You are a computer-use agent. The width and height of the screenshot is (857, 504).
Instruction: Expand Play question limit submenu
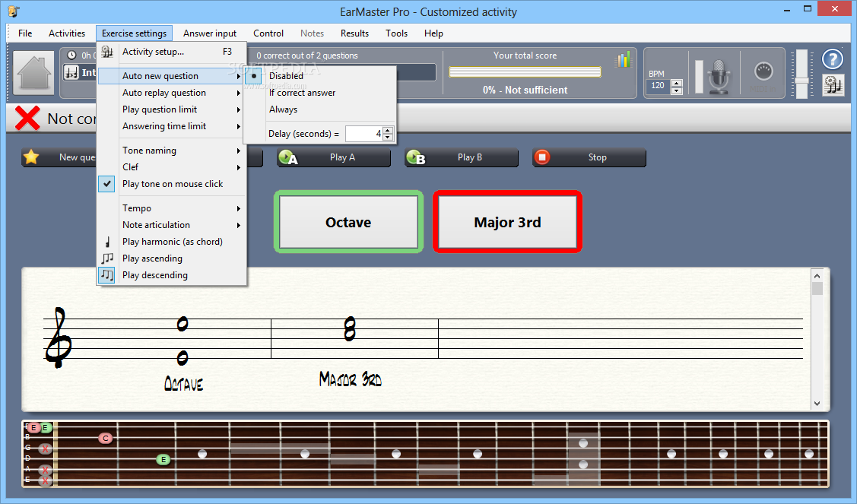(172, 109)
